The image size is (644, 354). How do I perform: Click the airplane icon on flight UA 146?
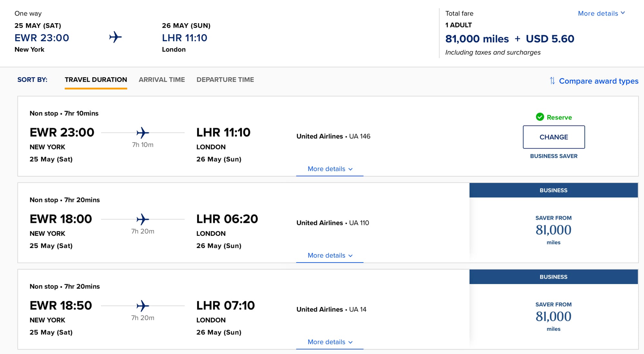[143, 132]
